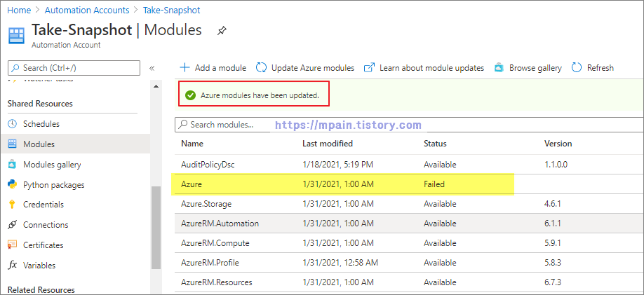Click the Learn about module updates icon
Viewport: 644px width, 295px height.
pos(370,68)
